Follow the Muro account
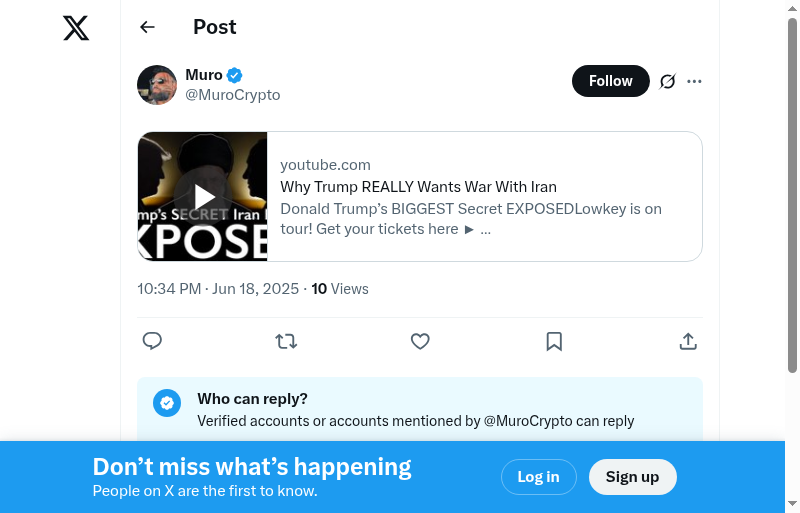This screenshot has height=513, width=800. point(610,81)
